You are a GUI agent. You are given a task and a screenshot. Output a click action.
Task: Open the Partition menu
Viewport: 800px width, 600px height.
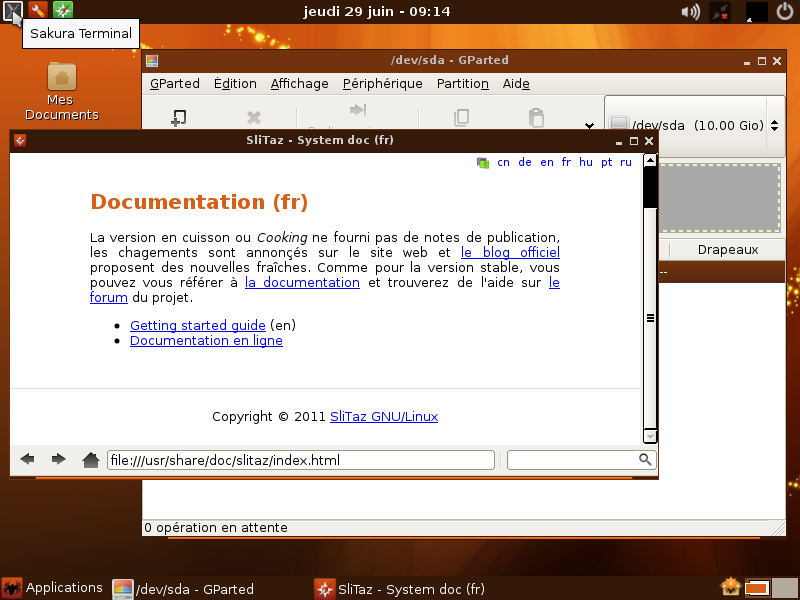[x=462, y=84]
